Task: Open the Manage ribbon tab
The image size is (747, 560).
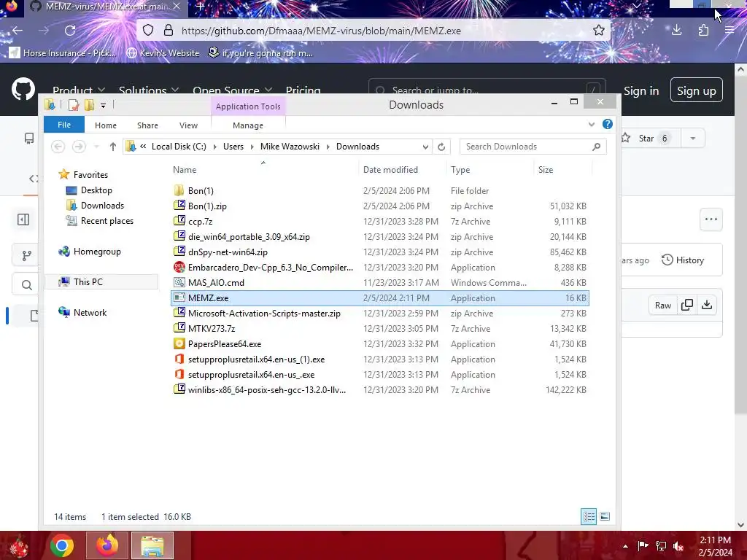Action: 248,125
